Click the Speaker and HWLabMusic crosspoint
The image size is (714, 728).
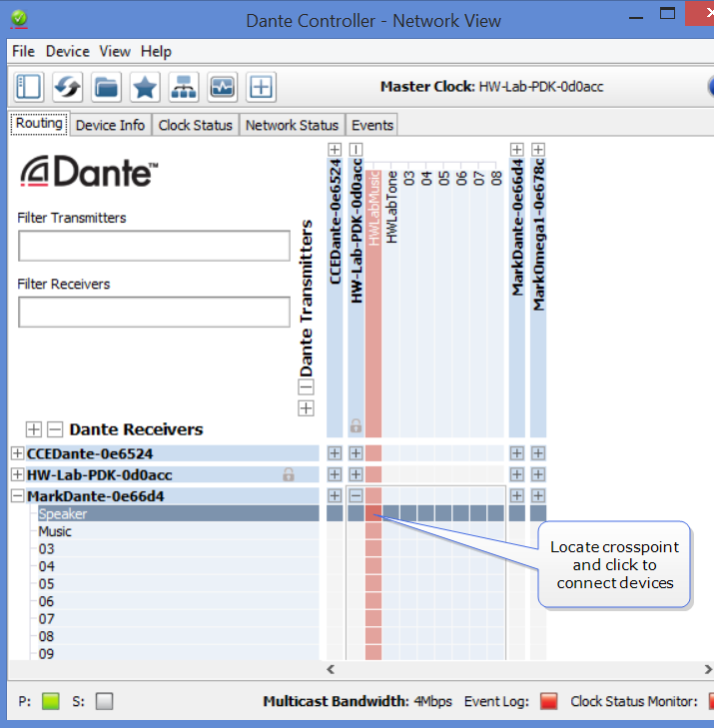click(373, 513)
